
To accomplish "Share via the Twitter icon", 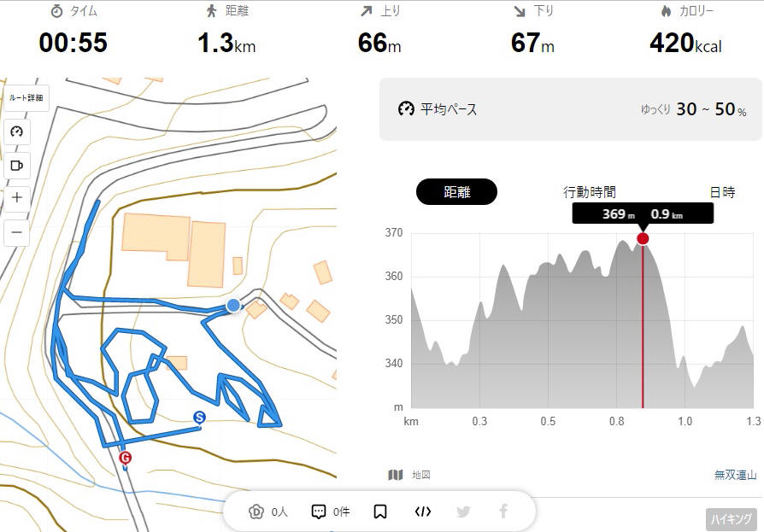I will 463,512.
